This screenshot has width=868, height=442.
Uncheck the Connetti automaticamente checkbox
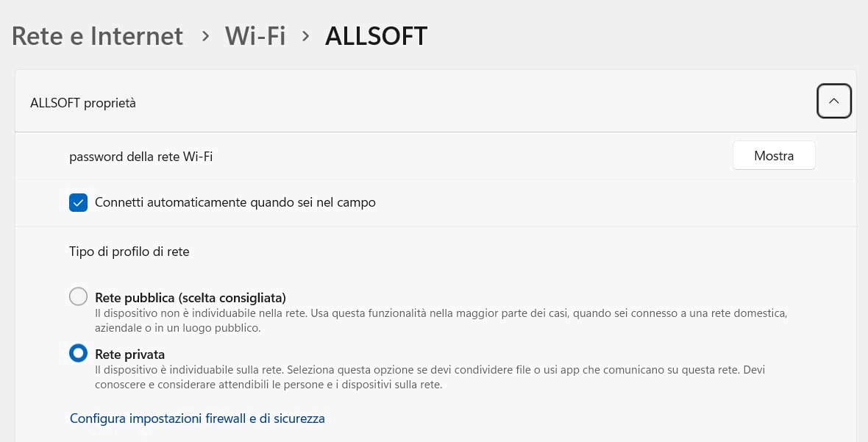pyautogui.click(x=78, y=202)
